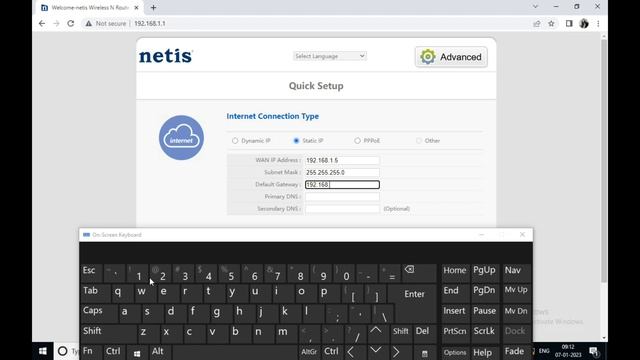The height and width of the screenshot is (360, 640).
Task: Tap the Home key
Action: tap(455, 273)
